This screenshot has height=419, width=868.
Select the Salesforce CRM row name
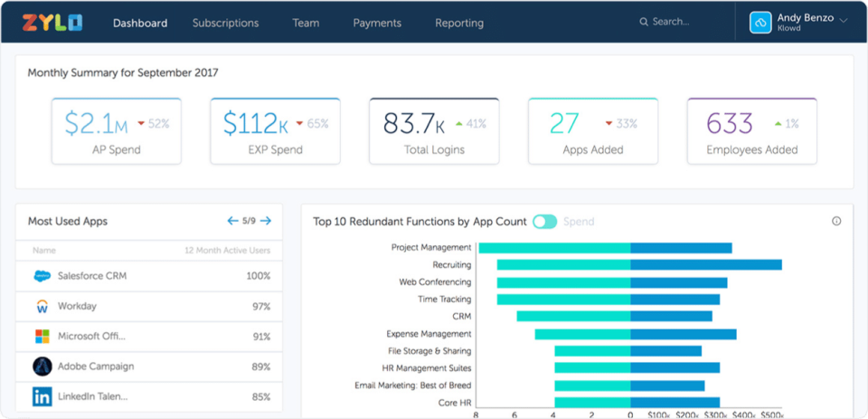coord(92,275)
